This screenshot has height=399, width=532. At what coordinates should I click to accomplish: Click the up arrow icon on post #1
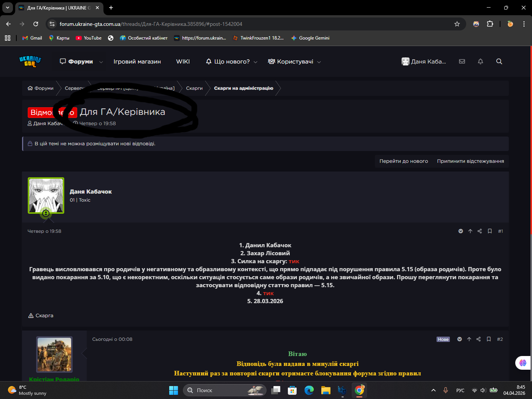[x=470, y=231]
